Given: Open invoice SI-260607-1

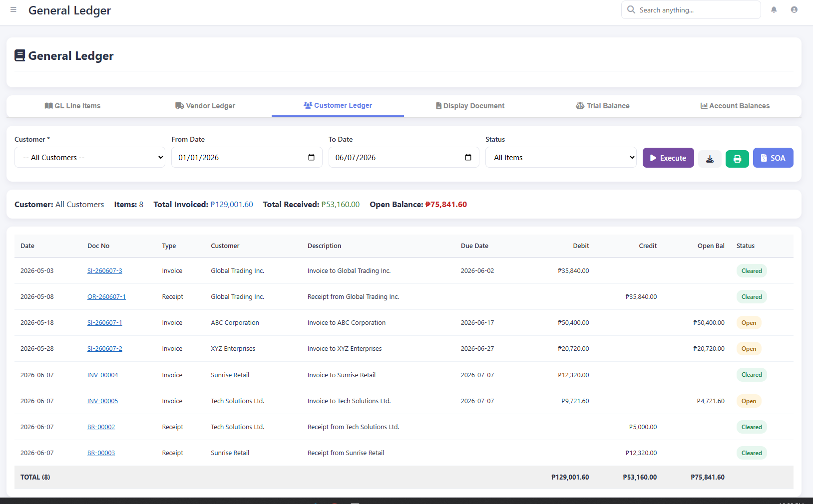Looking at the screenshot, I should [x=105, y=323].
